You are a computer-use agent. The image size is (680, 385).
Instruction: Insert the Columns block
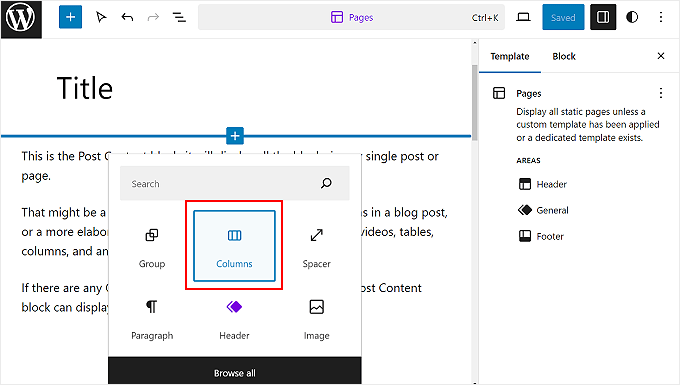click(234, 246)
